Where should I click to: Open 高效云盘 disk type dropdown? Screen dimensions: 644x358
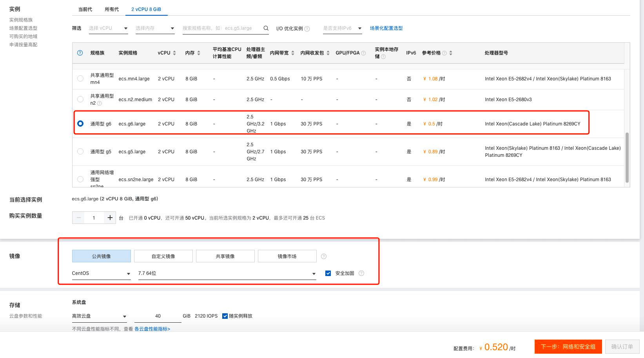pos(99,316)
